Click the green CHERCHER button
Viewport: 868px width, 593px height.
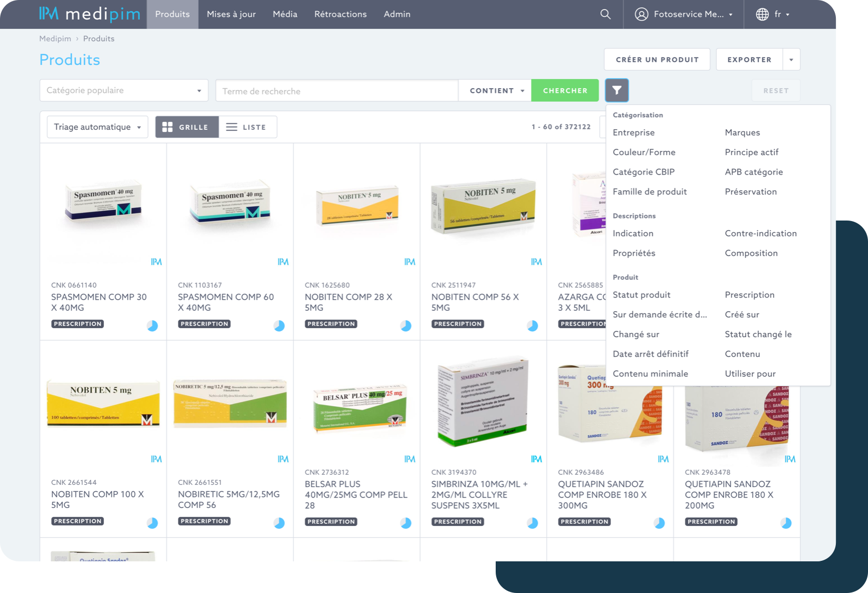(565, 90)
